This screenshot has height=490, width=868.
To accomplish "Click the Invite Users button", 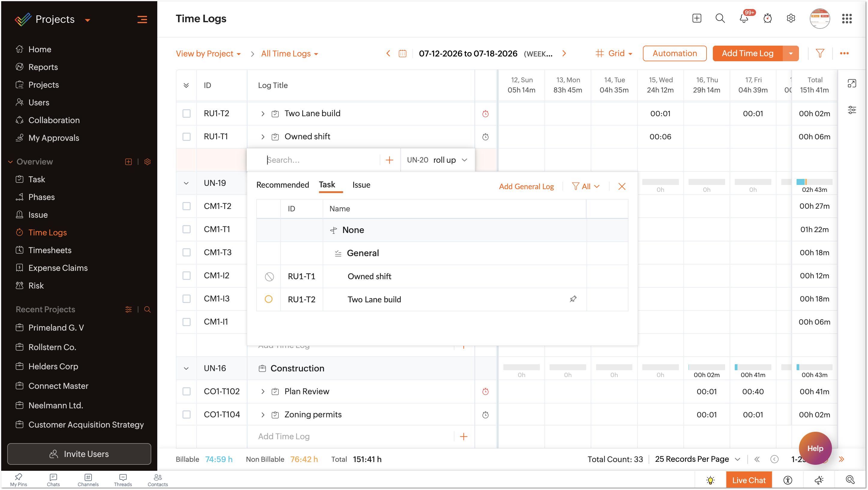I will tap(79, 454).
